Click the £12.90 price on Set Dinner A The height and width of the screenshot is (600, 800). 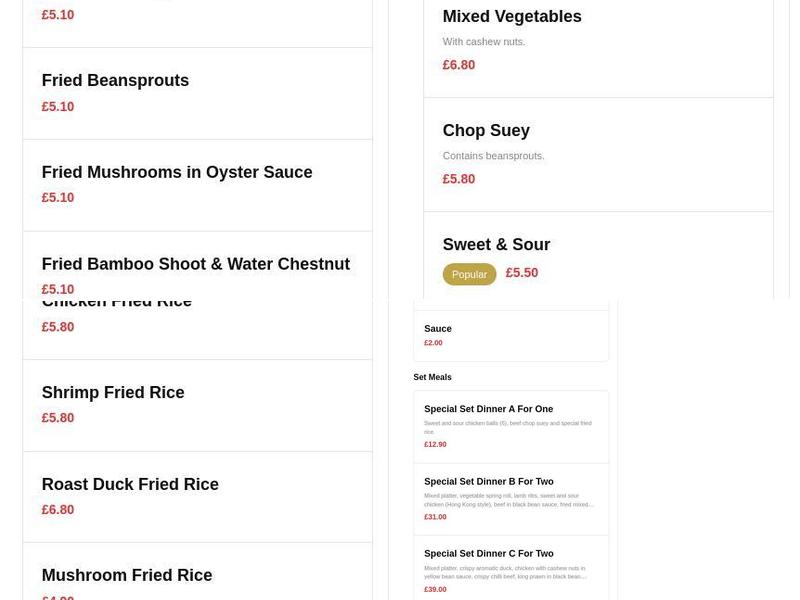tap(435, 444)
